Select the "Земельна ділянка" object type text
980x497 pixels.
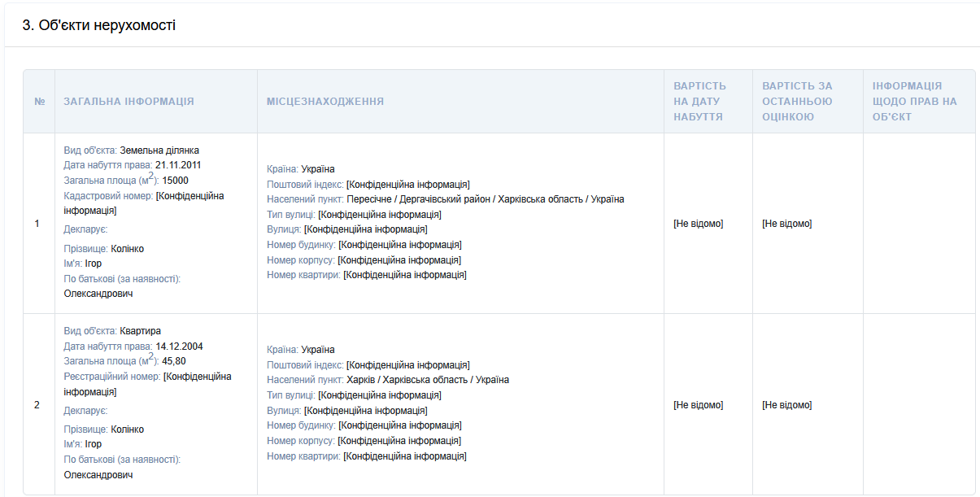159,150
